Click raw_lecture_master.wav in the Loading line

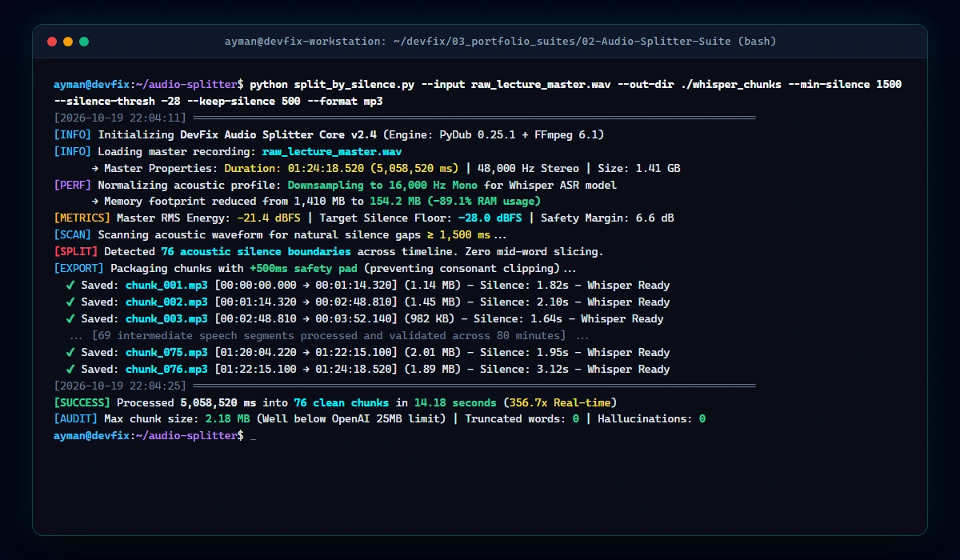pyautogui.click(x=331, y=151)
